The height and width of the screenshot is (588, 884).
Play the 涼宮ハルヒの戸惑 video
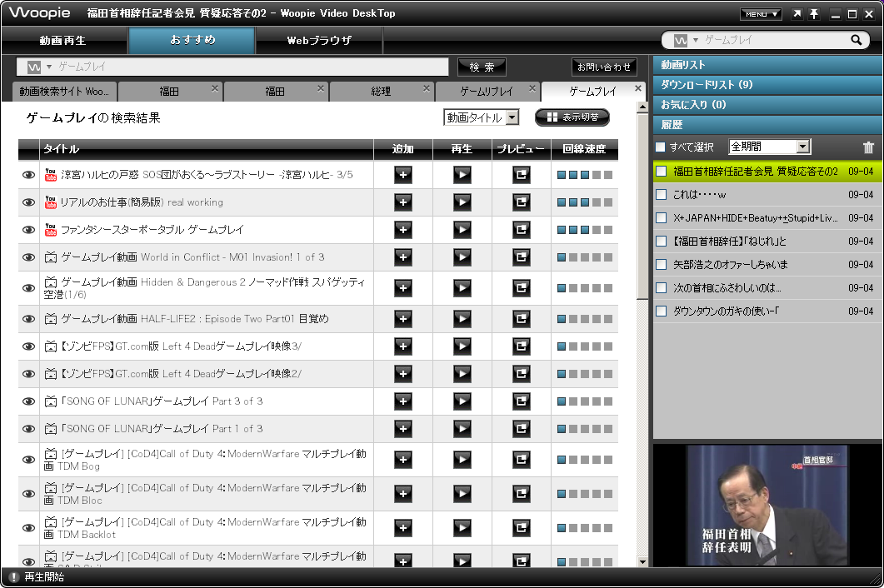point(462,175)
